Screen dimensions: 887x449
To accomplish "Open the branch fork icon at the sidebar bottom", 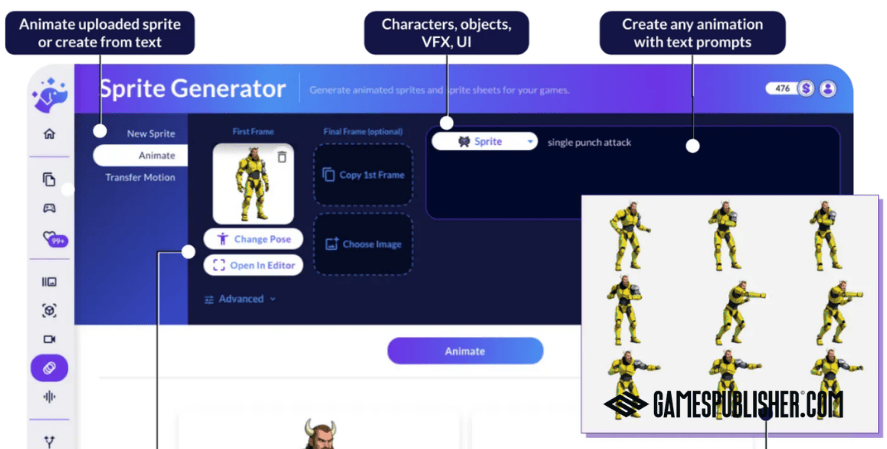I will pyautogui.click(x=49, y=442).
